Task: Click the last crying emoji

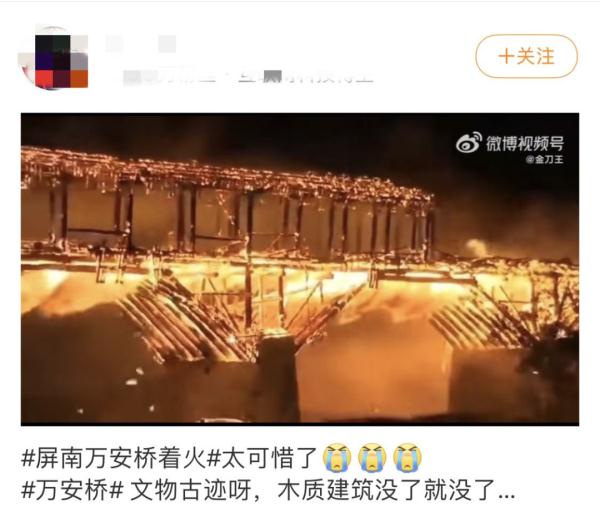Action: [x=408, y=457]
